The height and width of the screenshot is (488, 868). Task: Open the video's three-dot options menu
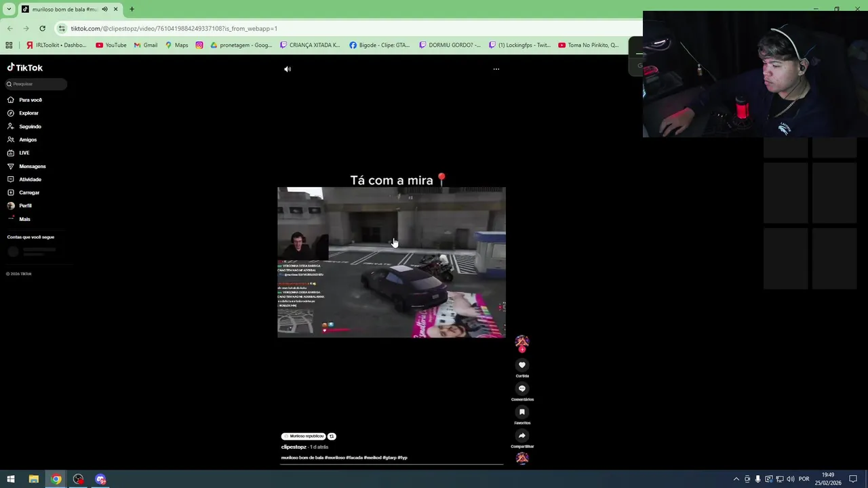point(496,69)
